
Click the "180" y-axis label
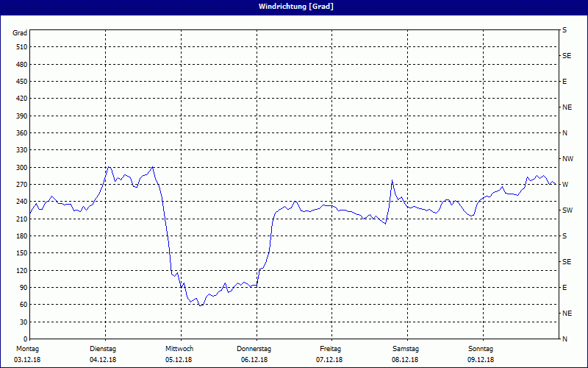tap(22, 236)
